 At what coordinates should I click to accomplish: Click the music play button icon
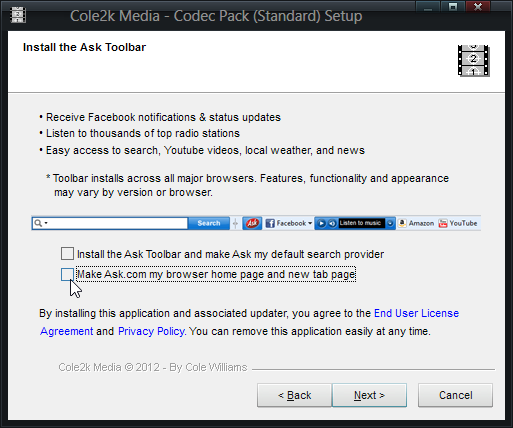pyautogui.click(x=321, y=223)
